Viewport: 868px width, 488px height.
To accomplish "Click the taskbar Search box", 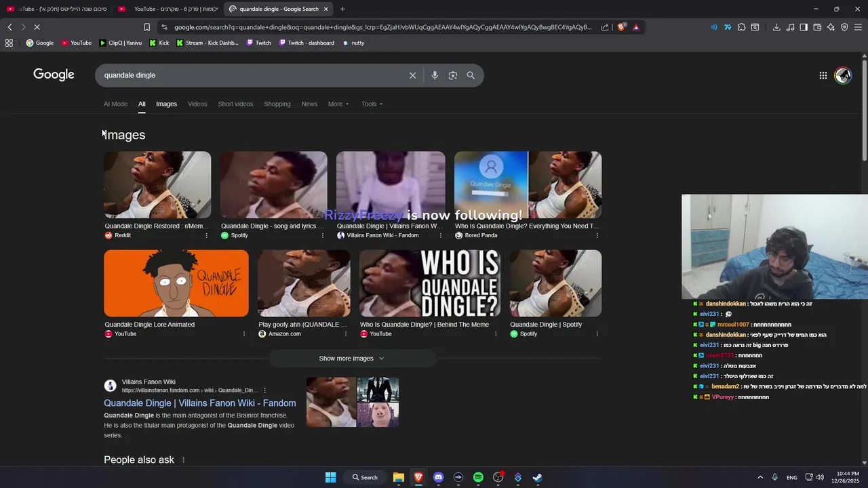I will click(x=365, y=477).
